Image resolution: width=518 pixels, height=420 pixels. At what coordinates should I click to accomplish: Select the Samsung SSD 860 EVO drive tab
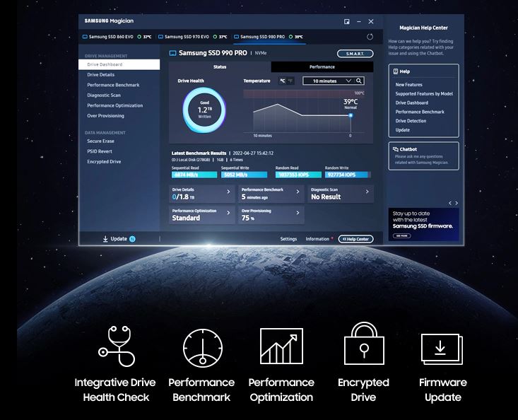117,37
